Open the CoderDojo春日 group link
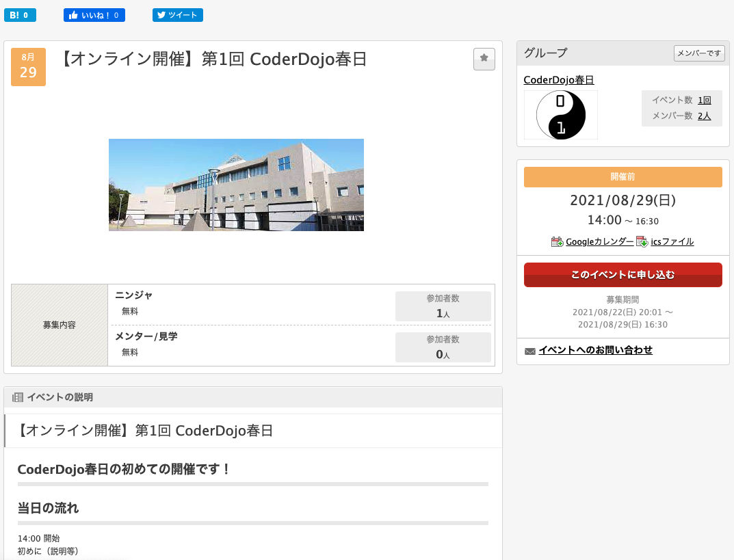This screenshot has width=734, height=560. [x=558, y=80]
